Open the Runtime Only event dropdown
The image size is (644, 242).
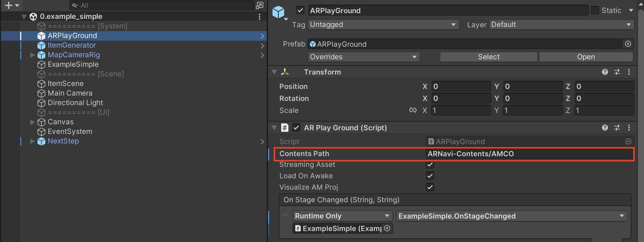342,216
